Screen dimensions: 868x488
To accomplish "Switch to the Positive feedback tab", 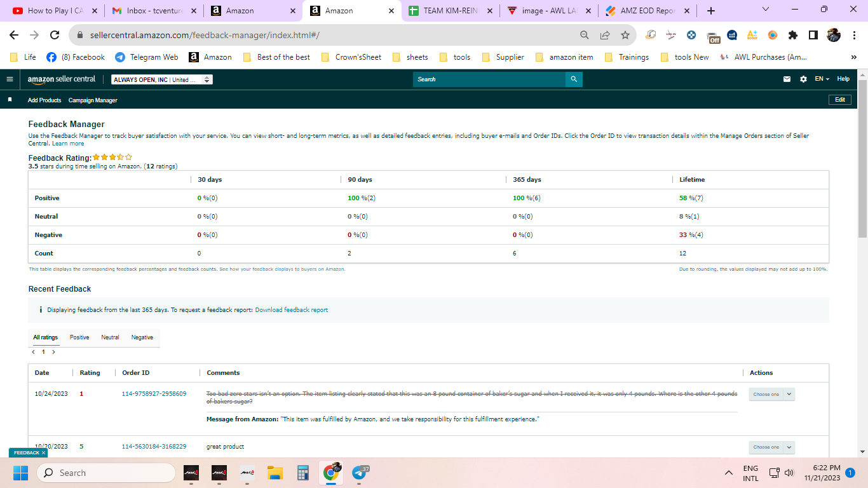I will 79,337.
